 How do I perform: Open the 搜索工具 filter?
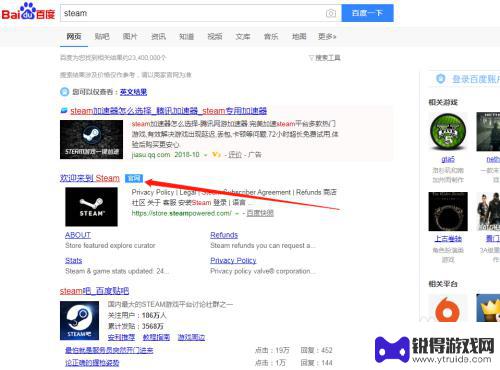pos(325,58)
